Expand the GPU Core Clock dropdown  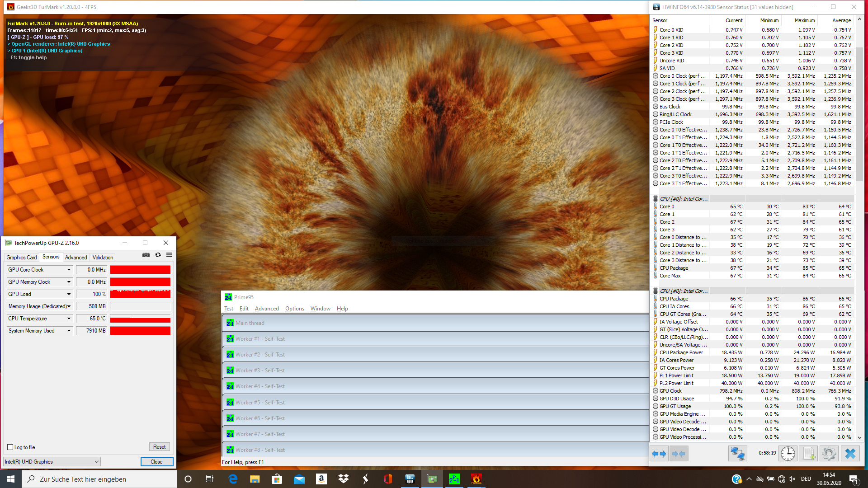(x=69, y=270)
